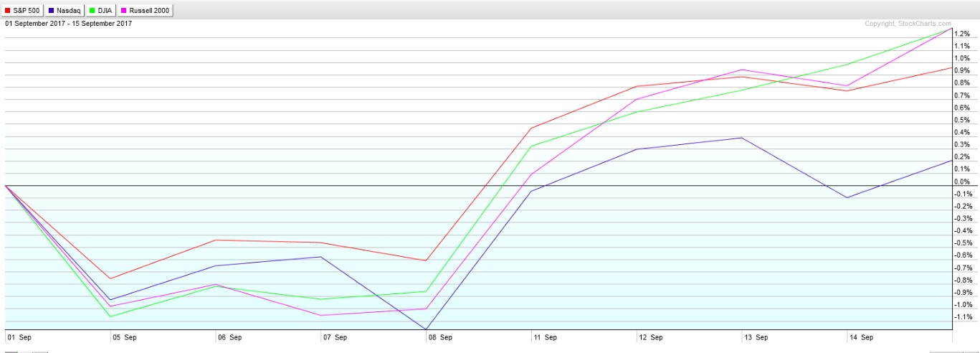Click the '-0.2%' scale value
This screenshot has height=353, width=980.
(964, 206)
